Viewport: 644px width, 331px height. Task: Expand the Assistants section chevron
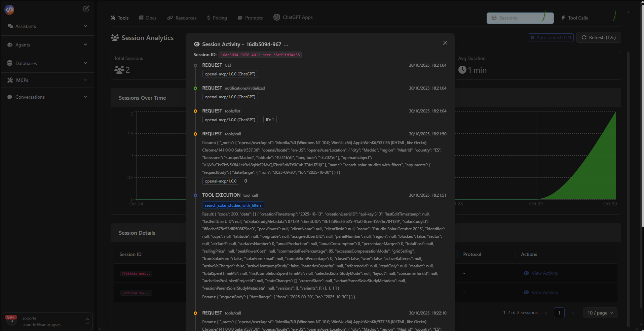pyautogui.click(x=85, y=26)
